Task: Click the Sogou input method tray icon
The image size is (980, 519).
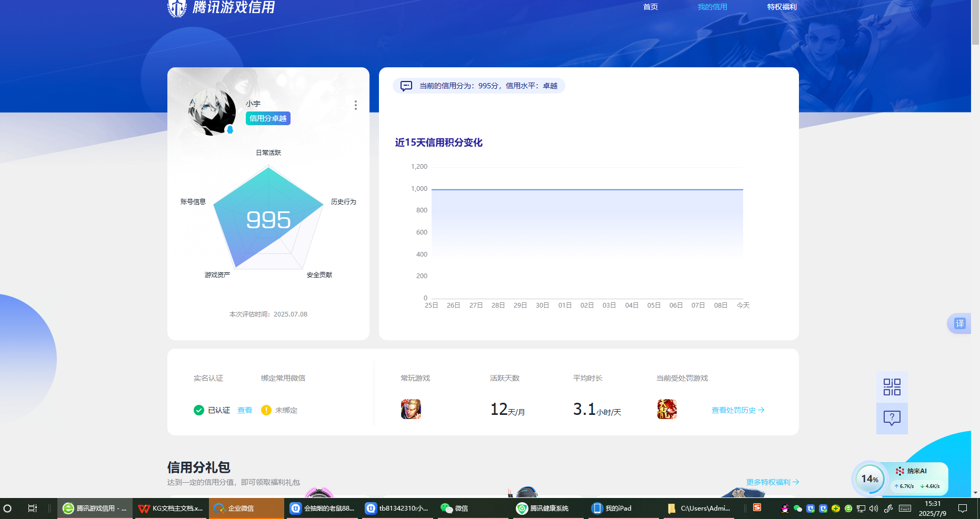Action: (x=757, y=507)
